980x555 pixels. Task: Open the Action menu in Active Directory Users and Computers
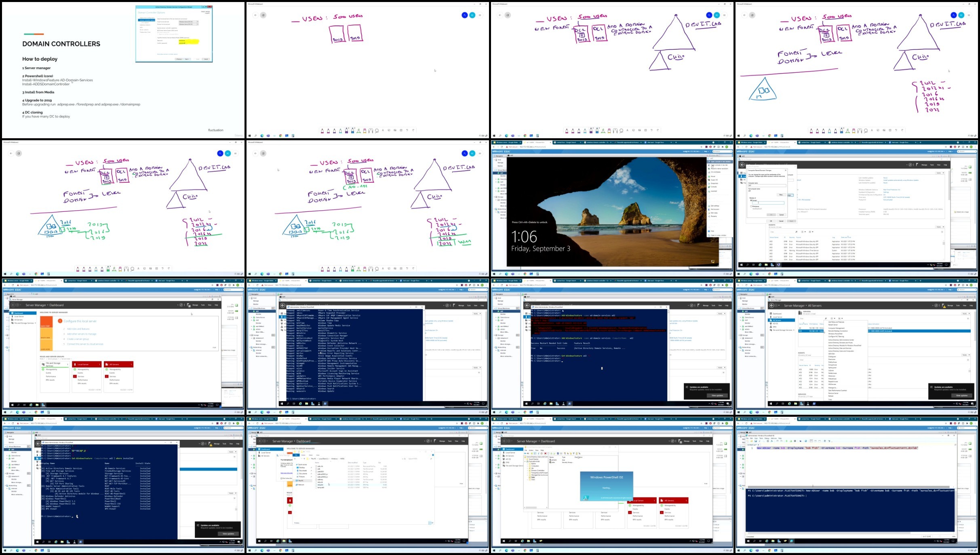click(x=531, y=450)
